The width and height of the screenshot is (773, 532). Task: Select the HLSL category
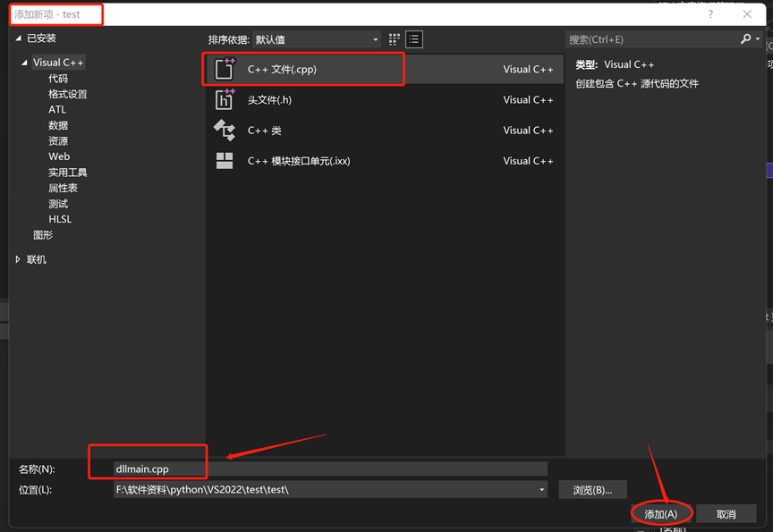click(x=60, y=219)
